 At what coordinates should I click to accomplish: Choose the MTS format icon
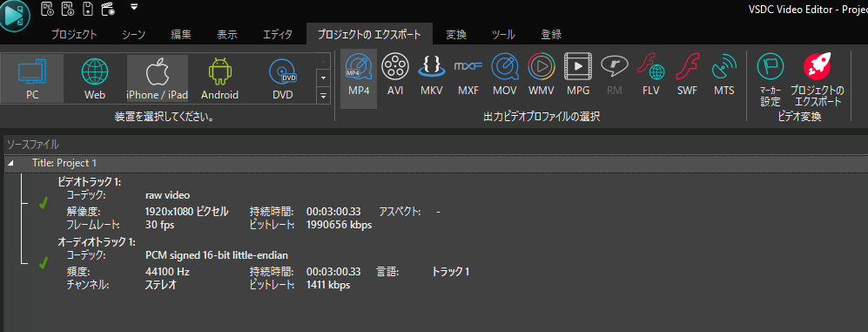click(724, 78)
